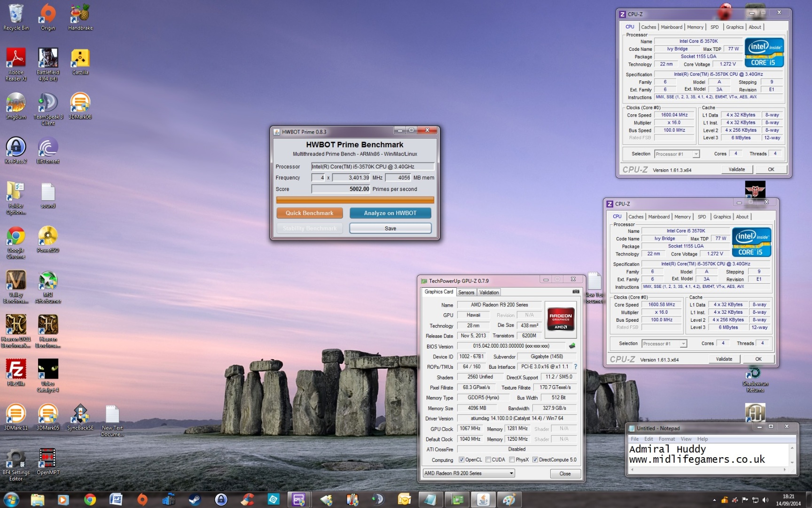Launch ImgBurn from the desktop
The image size is (812, 508).
[16, 106]
